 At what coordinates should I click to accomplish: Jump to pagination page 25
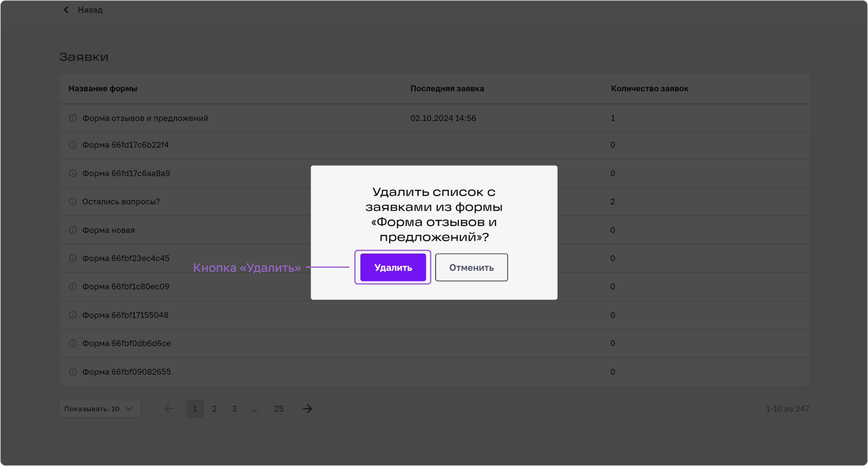point(278,409)
